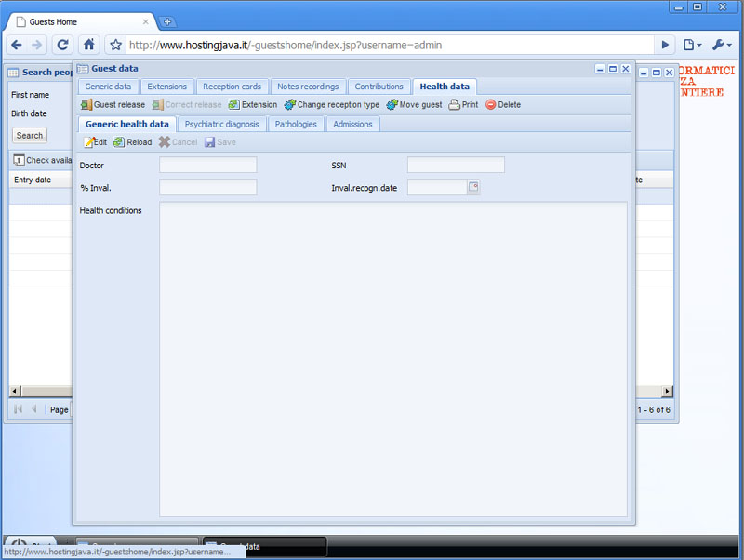Click the Search button
Image resolution: width=744 pixels, height=560 pixels.
pos(30,135)
